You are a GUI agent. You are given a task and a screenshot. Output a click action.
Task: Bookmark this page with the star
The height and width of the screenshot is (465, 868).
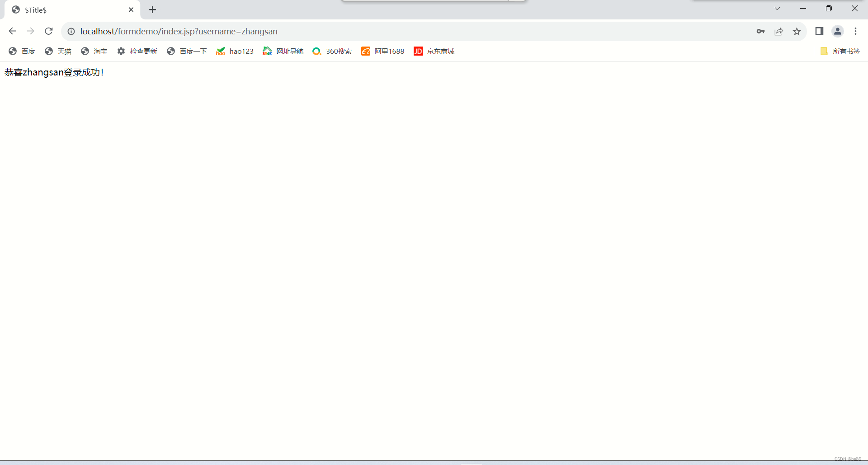click(x=797, y=31)
